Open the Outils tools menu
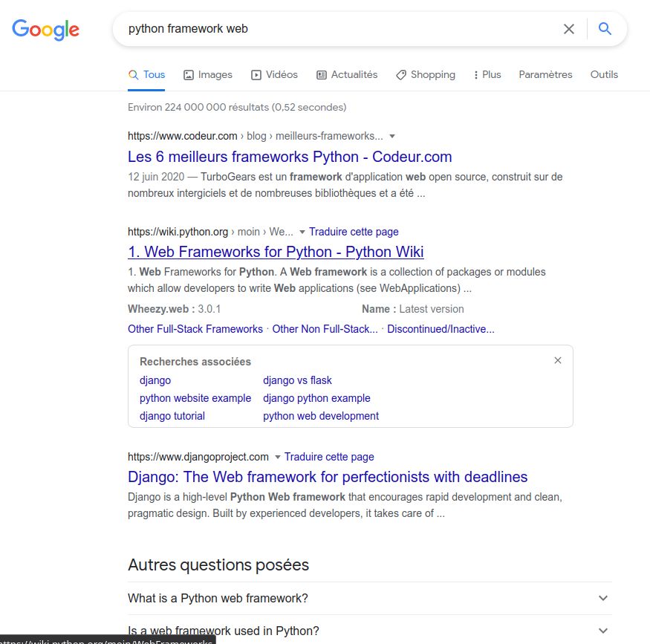650x644 pixels. [x=604, y=74]
